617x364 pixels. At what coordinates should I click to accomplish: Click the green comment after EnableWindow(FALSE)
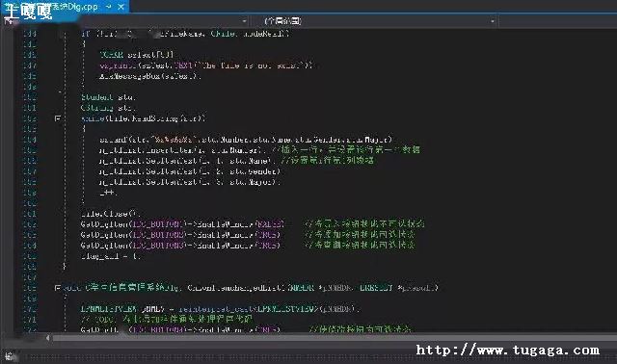click(x=364, y=224)
